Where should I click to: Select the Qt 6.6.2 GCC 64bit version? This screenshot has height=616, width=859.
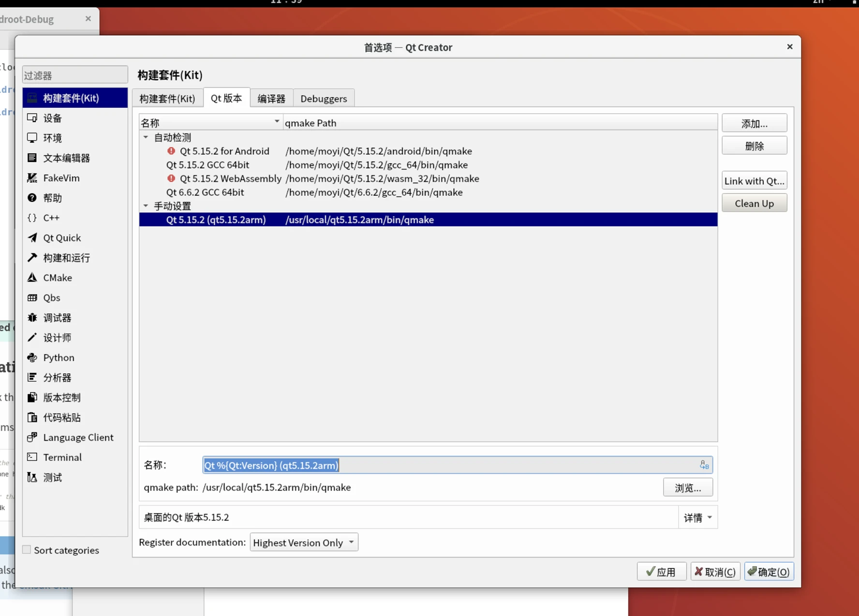(205, 192)
